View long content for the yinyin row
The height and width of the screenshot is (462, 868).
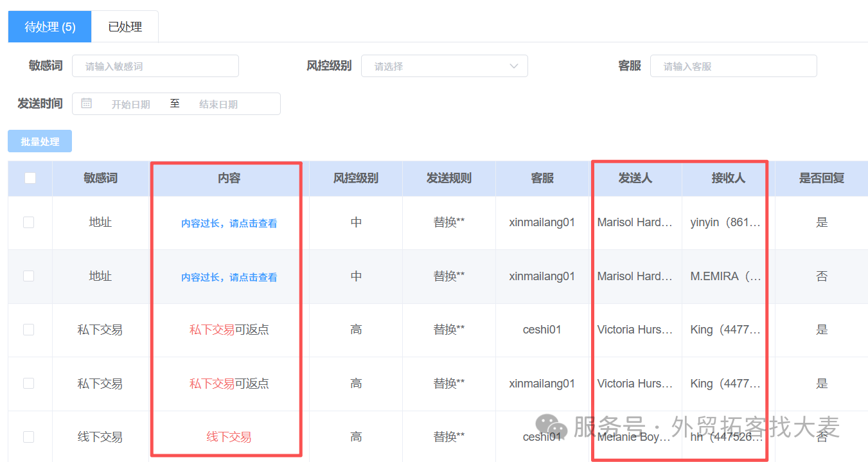pos(229,224)
